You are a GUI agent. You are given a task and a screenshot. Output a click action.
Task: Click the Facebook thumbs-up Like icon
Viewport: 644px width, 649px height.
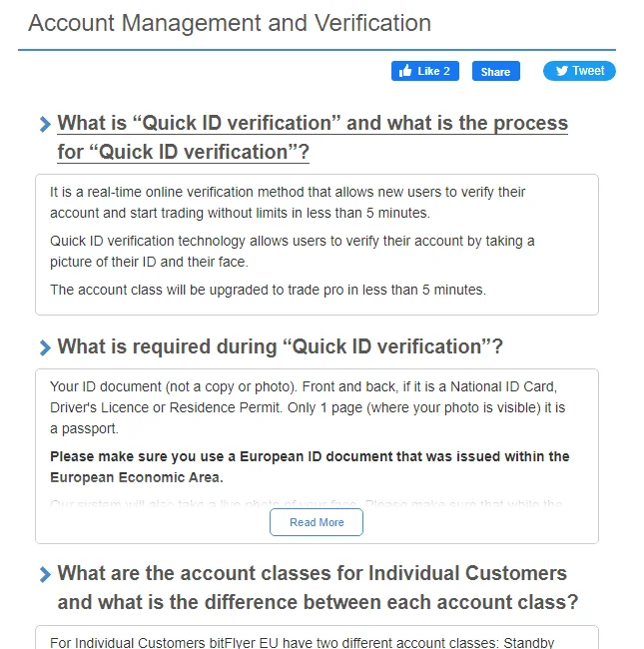[406, 71]
